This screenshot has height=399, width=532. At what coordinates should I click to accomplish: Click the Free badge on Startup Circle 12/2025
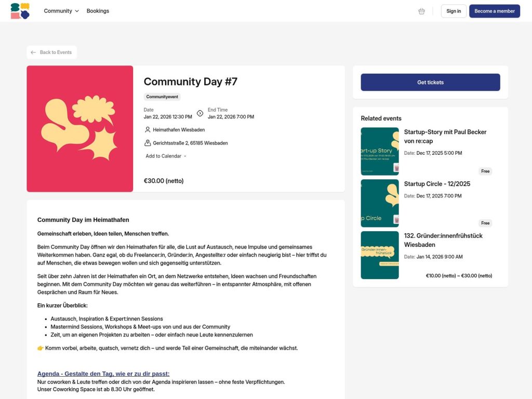pos(485,223)
